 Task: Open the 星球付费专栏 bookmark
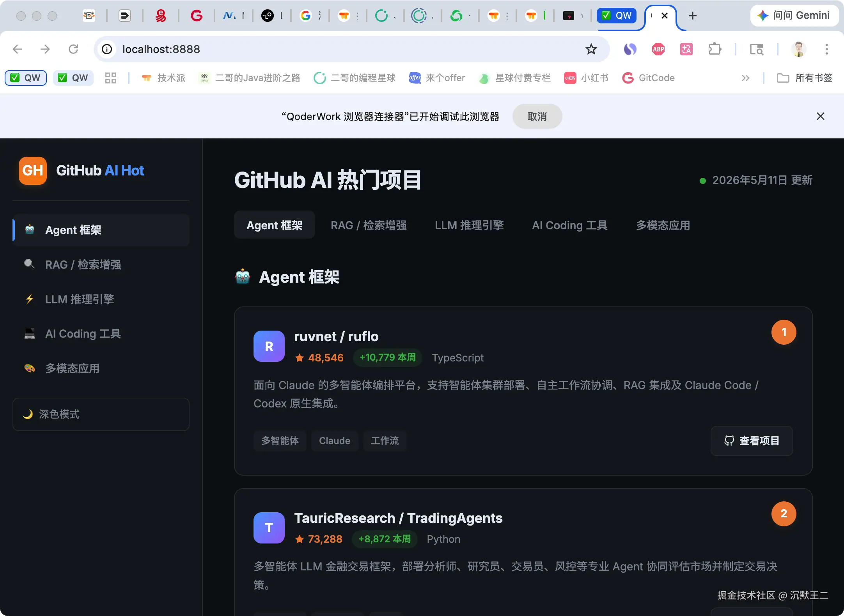515,78
